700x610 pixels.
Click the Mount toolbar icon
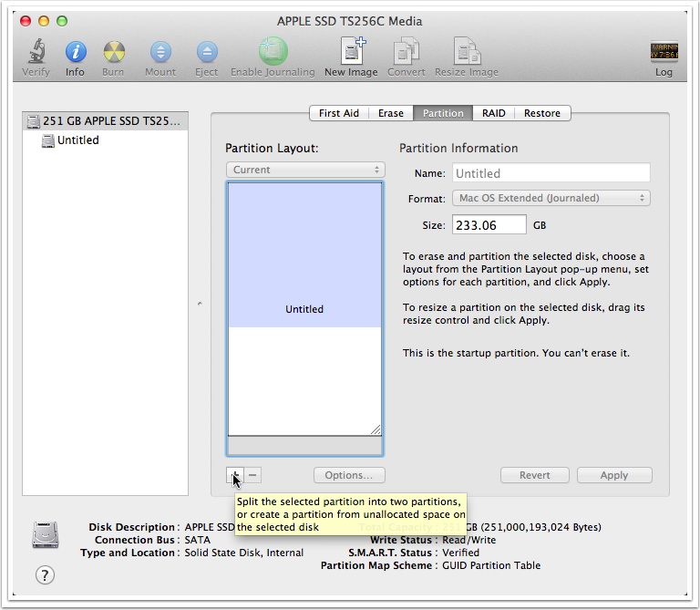[160, 52]
